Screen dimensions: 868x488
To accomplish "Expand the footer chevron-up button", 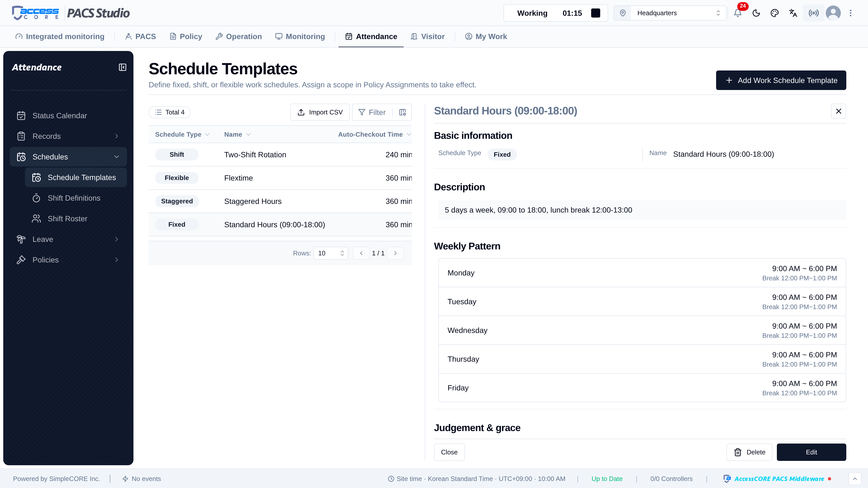I will 855,479.
